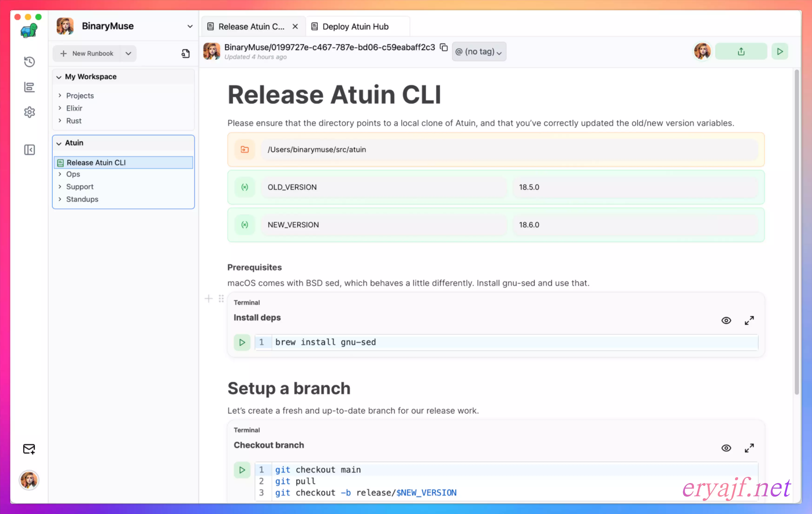Viewport: 812px width, 514px height.
Task: Expand the Install deps terminal block
Action: pyautogui.click(x=749, y=320)
